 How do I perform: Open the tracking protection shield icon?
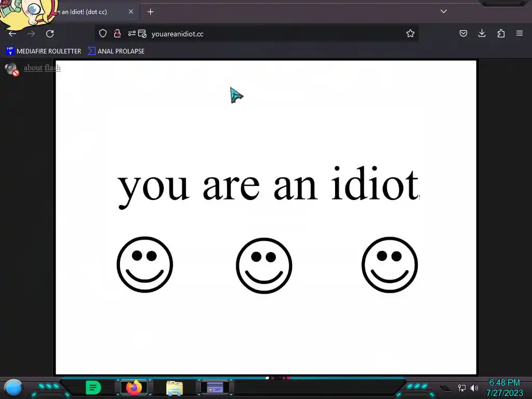103,33
